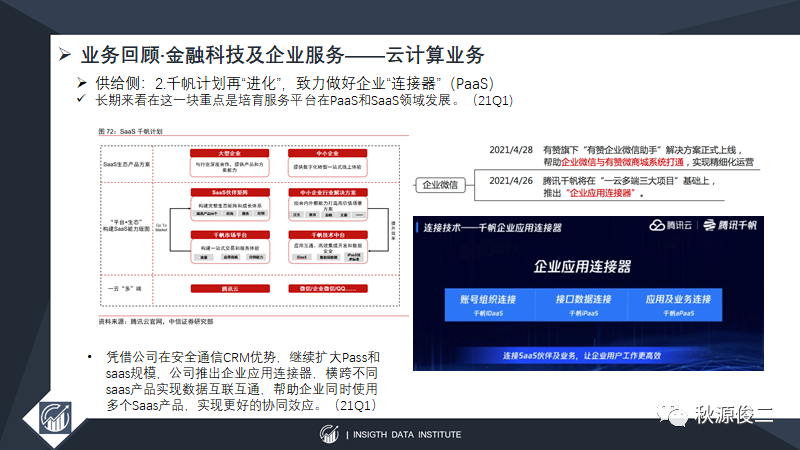Select the 接口数据连接 千帆iPaaS tile

(x=583, y=305)
